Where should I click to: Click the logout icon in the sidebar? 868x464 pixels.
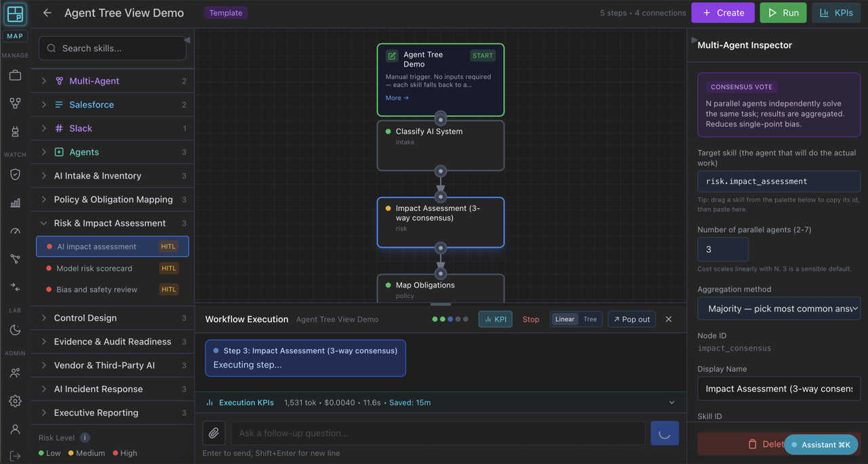point(15,456)
